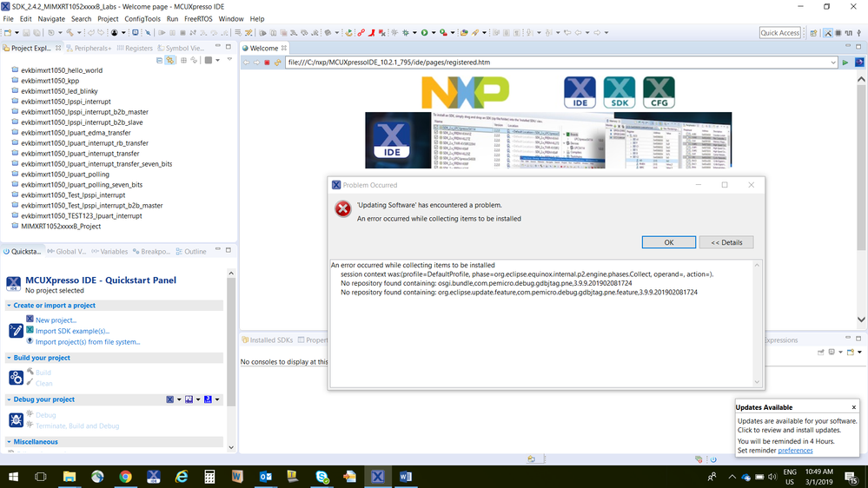
Task: Open Chrome from the taskbar
Action: [126, 477]
